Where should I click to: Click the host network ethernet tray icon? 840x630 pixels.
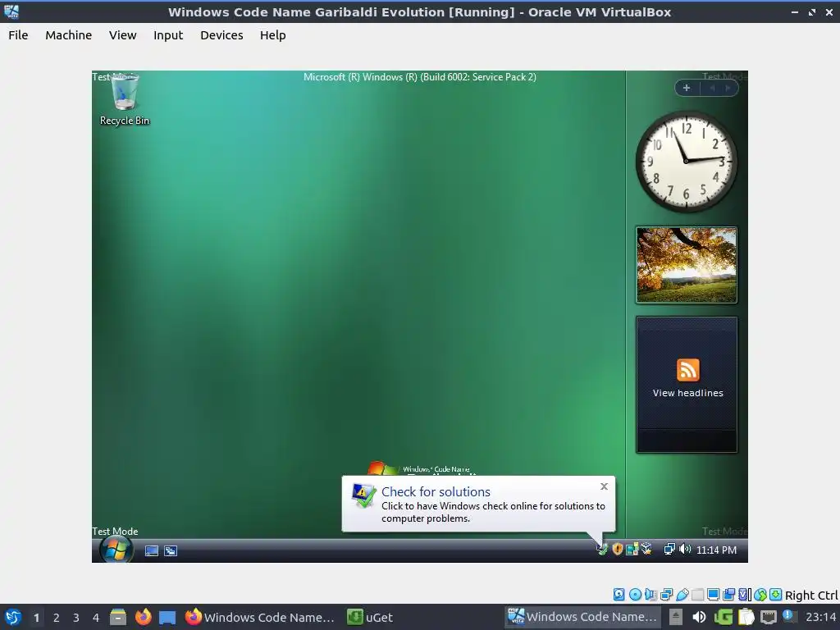(769, 617)
